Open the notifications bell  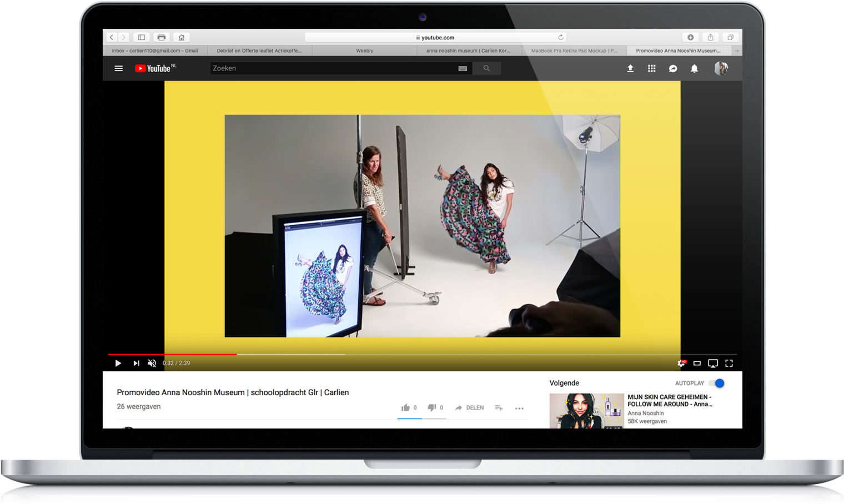click(694, 68)
